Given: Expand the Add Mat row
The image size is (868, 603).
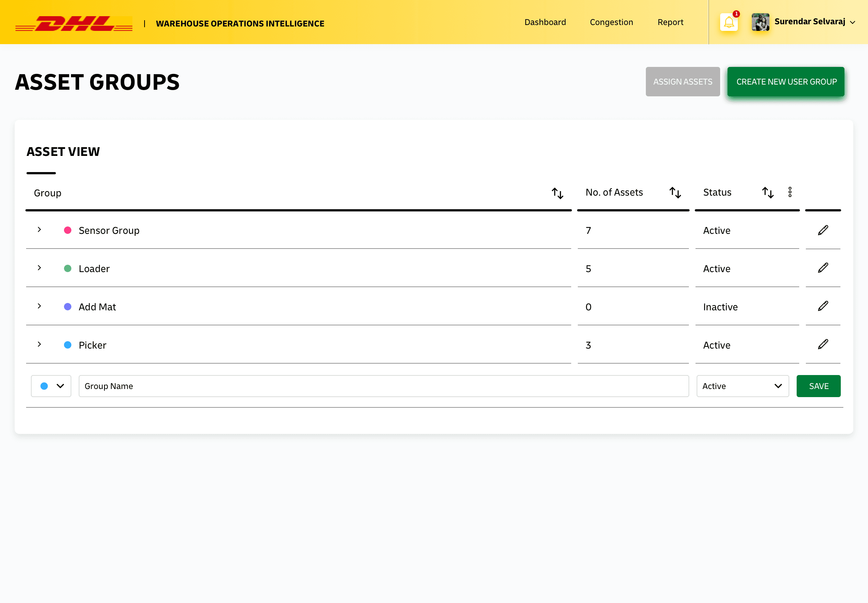Looking at the screenshot, I should [39, 306].
